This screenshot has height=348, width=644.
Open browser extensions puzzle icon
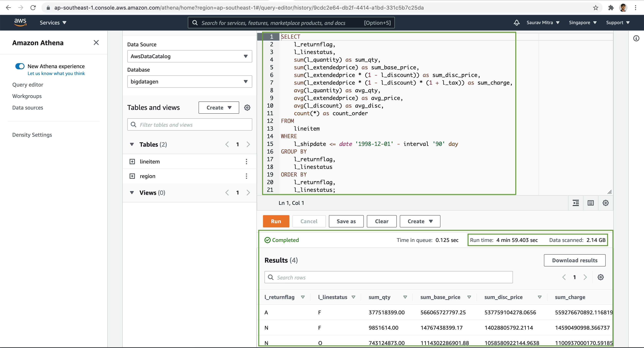(611, 8)
